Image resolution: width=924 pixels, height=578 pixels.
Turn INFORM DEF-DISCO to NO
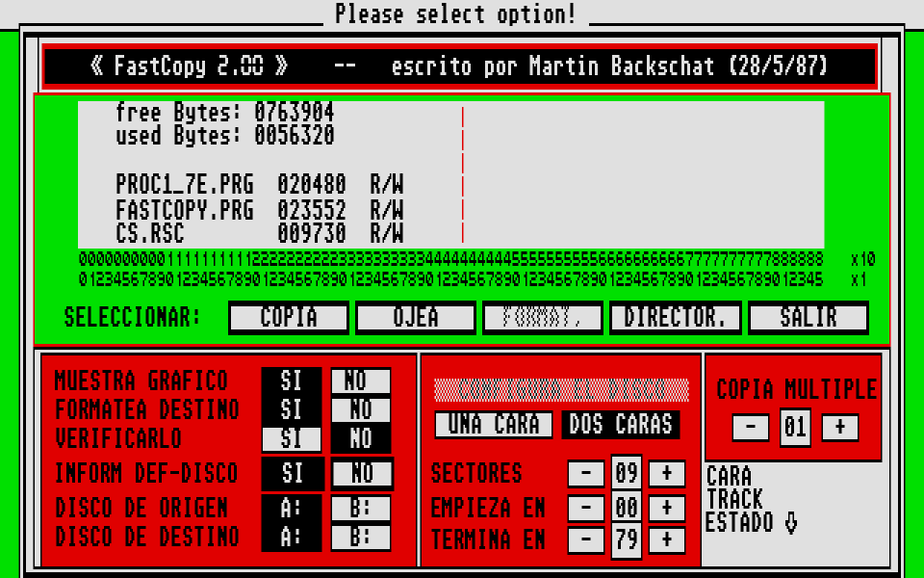pos(362,474)
